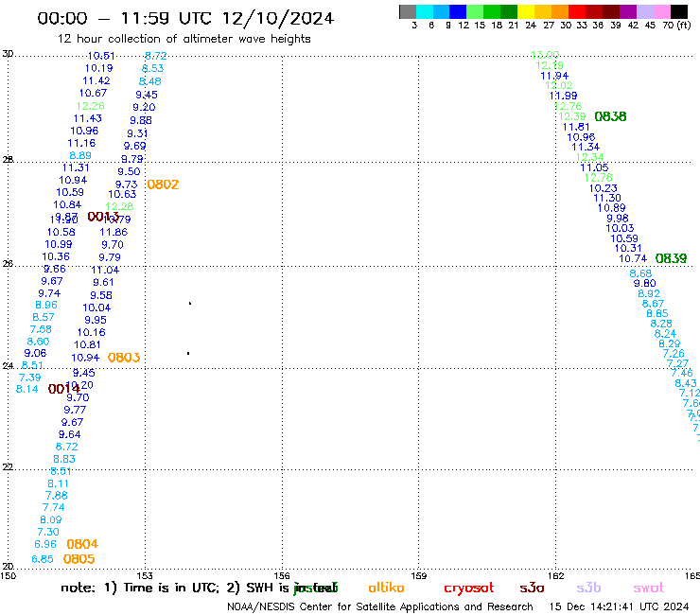Click wave height value 8.14

tap(27, 389)
